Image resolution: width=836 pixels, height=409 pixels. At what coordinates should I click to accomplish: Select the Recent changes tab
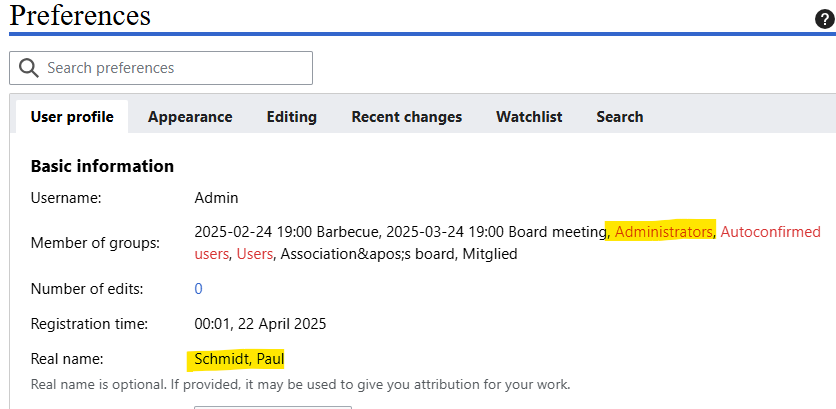tap(406, 117)
